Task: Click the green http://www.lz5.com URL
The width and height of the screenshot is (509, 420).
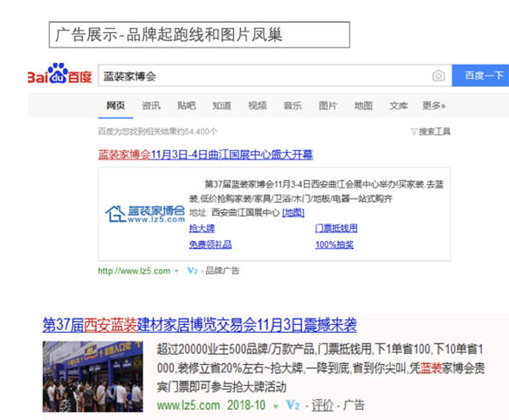Action: (134, 271)
